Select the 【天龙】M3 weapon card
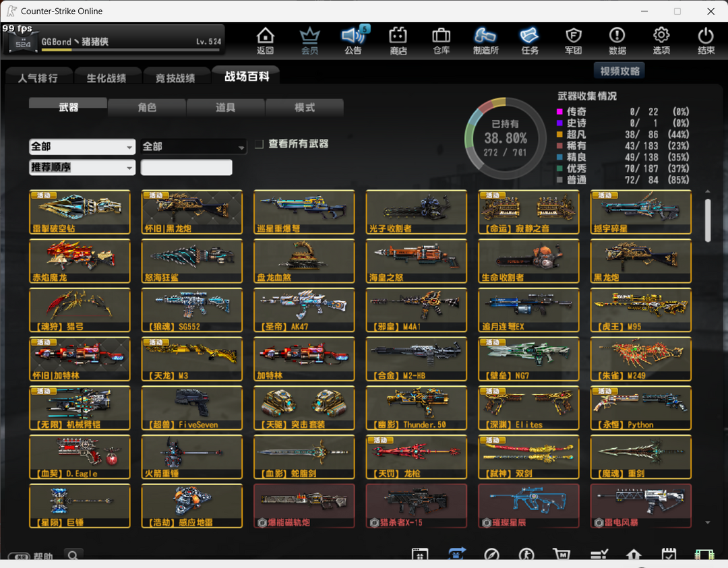The height and width of the screenshot is (568, 728). coord(191,359)
